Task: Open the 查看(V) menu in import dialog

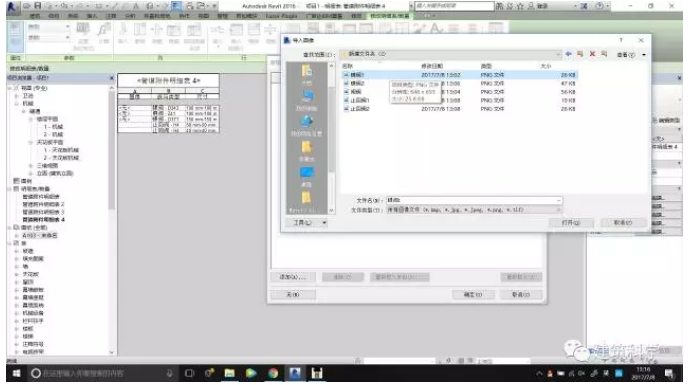Action: tap(626, 55)
